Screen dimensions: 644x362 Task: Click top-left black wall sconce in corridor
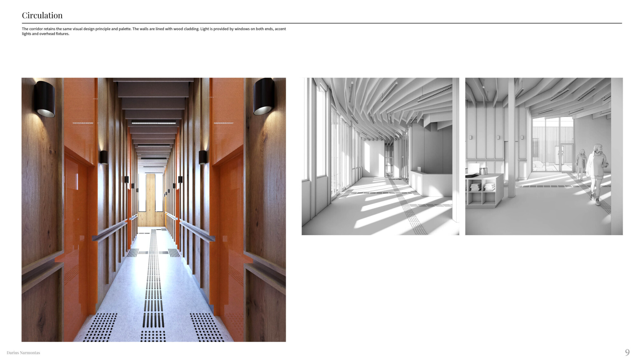coord(45,99)
